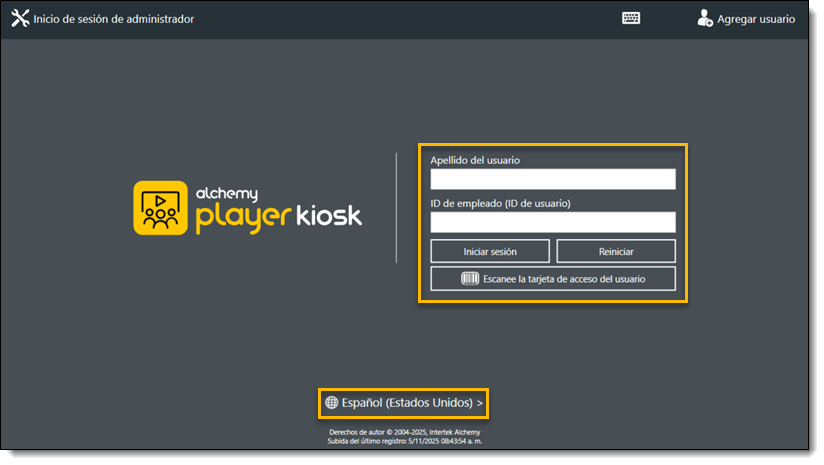
Task: Click the yellow Alchemy Player logo icon
Action: [x=161, y=208]
